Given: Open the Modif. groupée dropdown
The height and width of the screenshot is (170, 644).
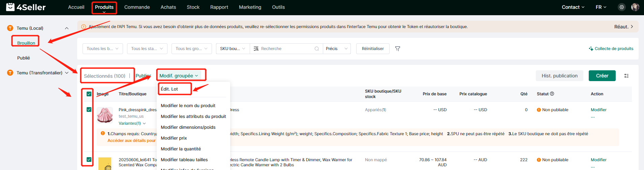Looking at the screenshot, I should (179, 76).
